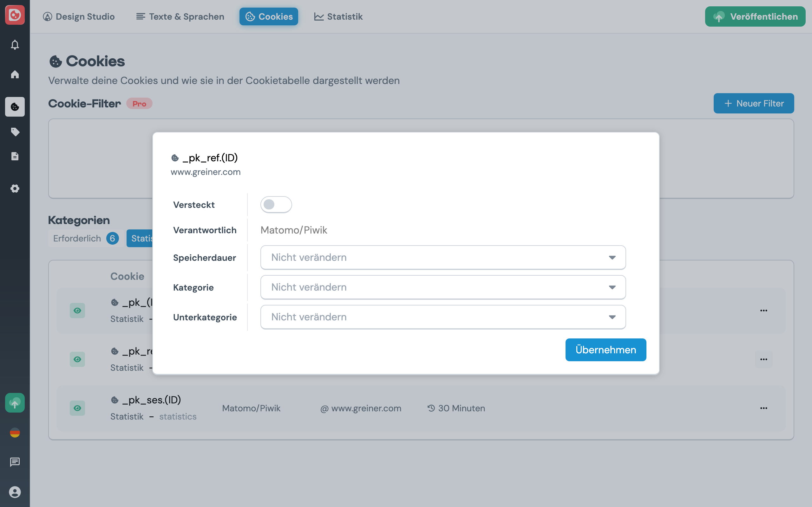Screen dimensions: 812x507
Task: Open settings via the gear icon
Action: pyautogui.click(x=15, y=189)
